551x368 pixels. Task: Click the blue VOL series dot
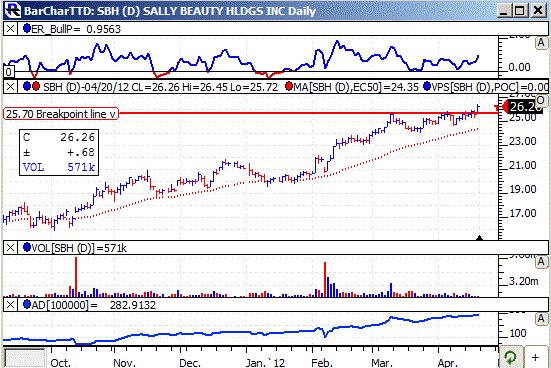(27, 247)
